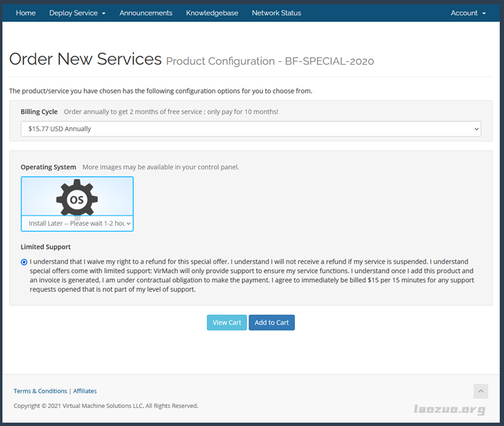504x426 pixels.
Task: Click the Limited Support agreement text
Action: click(250, 275)
